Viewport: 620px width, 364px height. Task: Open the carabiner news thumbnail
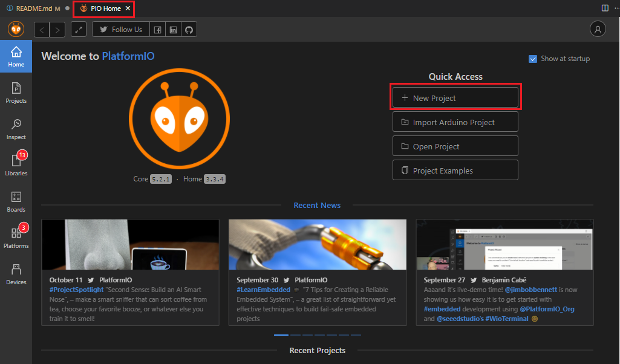point(318,245)
